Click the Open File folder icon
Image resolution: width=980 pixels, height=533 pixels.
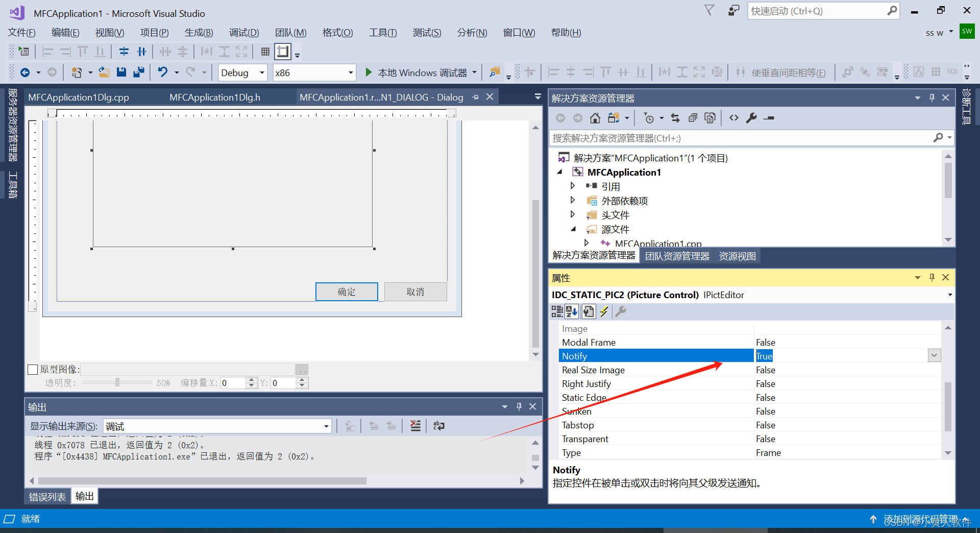[x=104, y=72]
